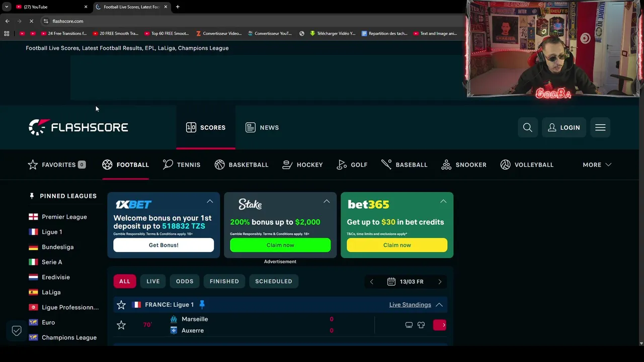Open the Chrome apps grid in bookmarks bar
This screenshot has width=644, height=362.
[7, 34]
